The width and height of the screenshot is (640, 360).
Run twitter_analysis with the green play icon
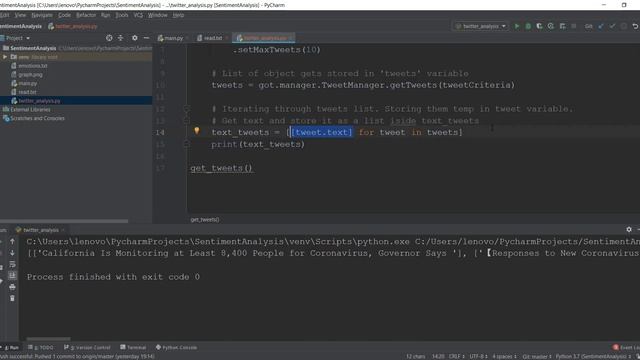(517, 26)
